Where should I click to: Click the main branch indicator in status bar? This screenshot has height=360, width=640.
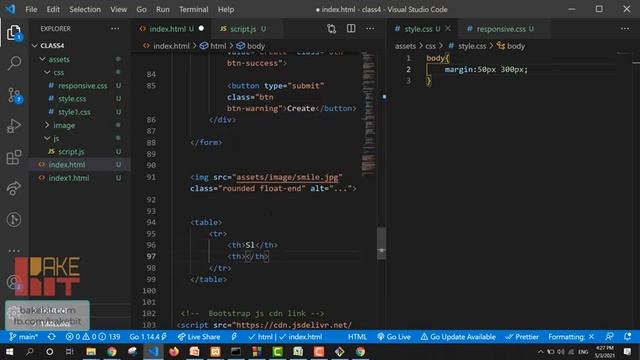23,337
